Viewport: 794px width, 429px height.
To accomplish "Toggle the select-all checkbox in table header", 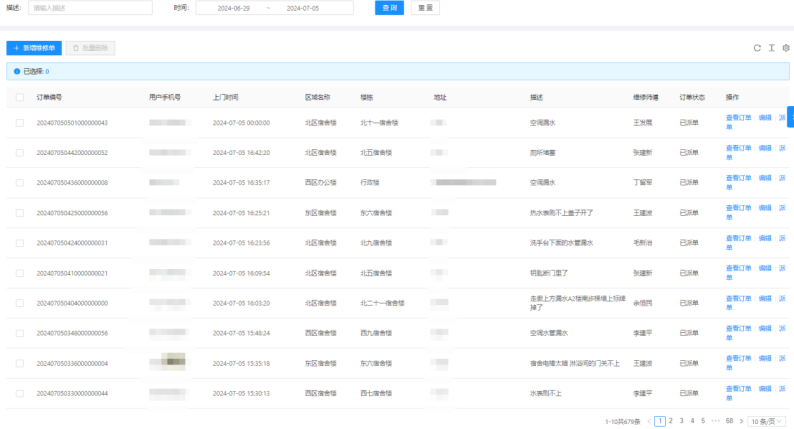I will point(20,97).
